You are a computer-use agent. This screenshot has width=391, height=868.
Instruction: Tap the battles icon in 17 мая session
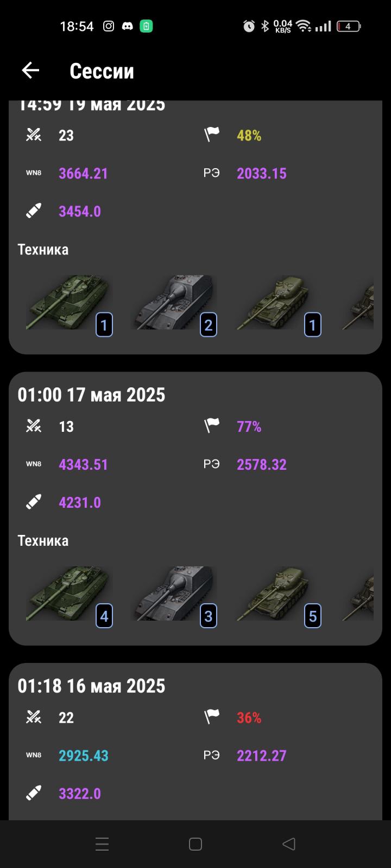(34, 426)
